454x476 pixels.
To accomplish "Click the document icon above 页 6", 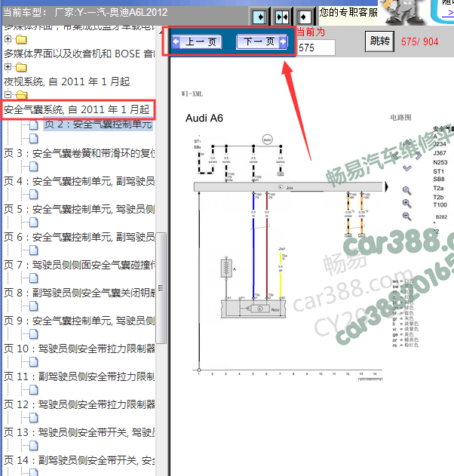I will tap(34, 223).
